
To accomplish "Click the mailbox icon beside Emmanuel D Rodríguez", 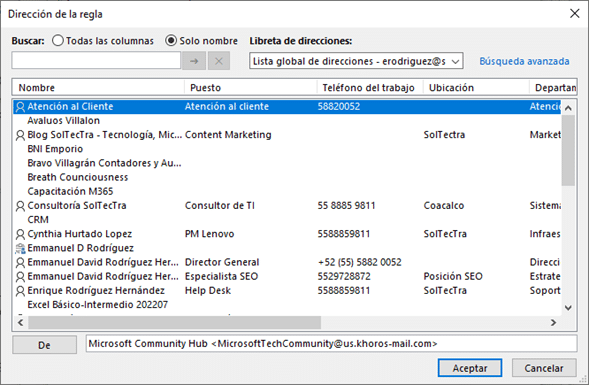I will coord(20,248).
